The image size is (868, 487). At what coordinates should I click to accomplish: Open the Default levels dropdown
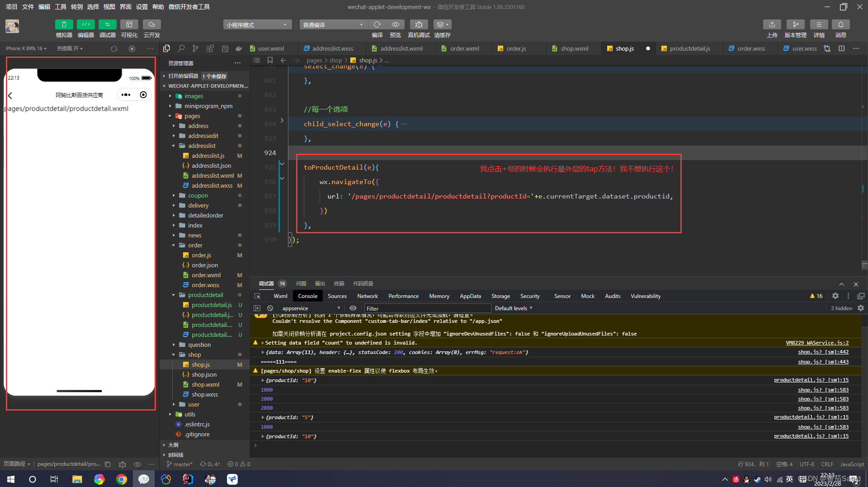pyautogui.click(x=514, y=308)
